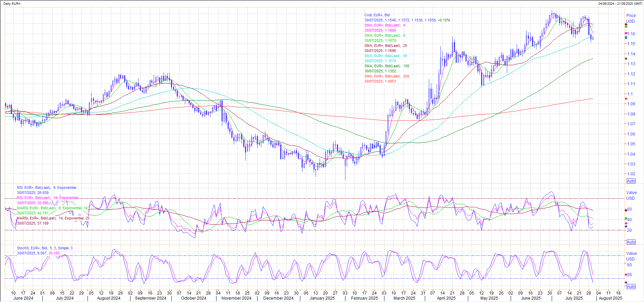Select the green MARSI diamond marker on RSI axis
Image resolution: width=644 pixels, height=302 pixels.
coord(626,218)
